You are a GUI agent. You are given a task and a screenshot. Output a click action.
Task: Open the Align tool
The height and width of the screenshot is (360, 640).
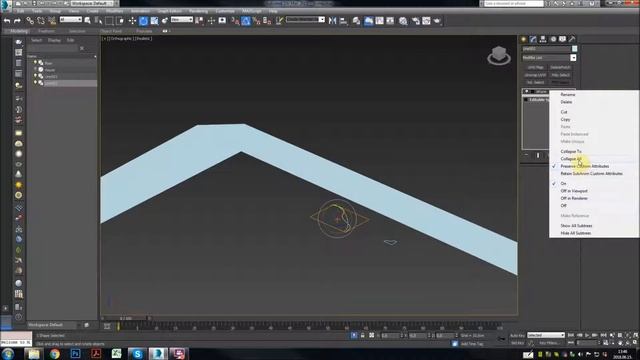(343, 20)
